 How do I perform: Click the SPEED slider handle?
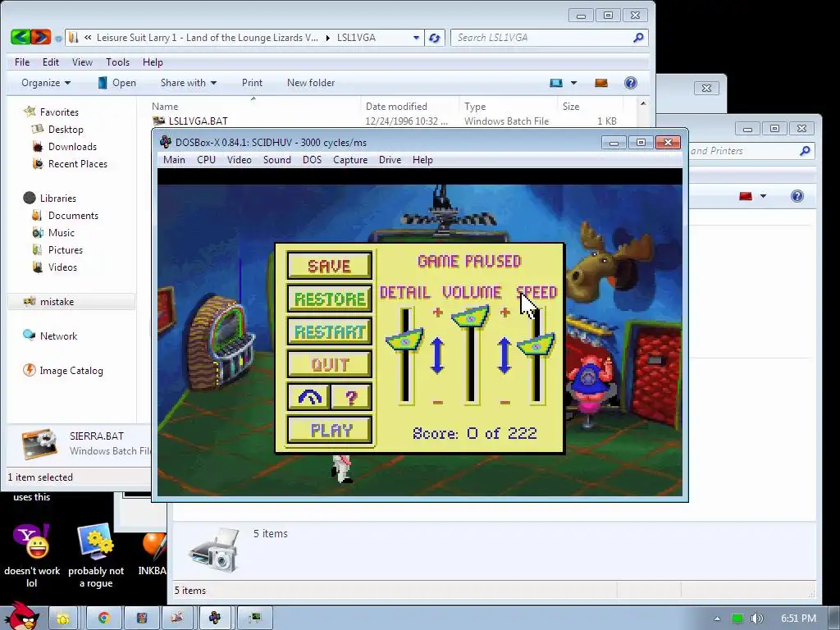click(536, 345)
